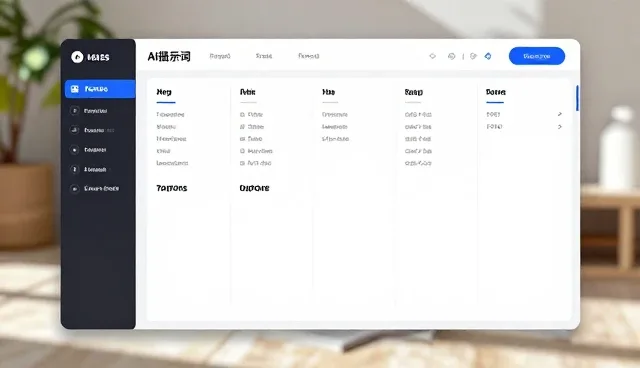Click the first link in the first column
This screenshot has height=368, width=640.
170,115
